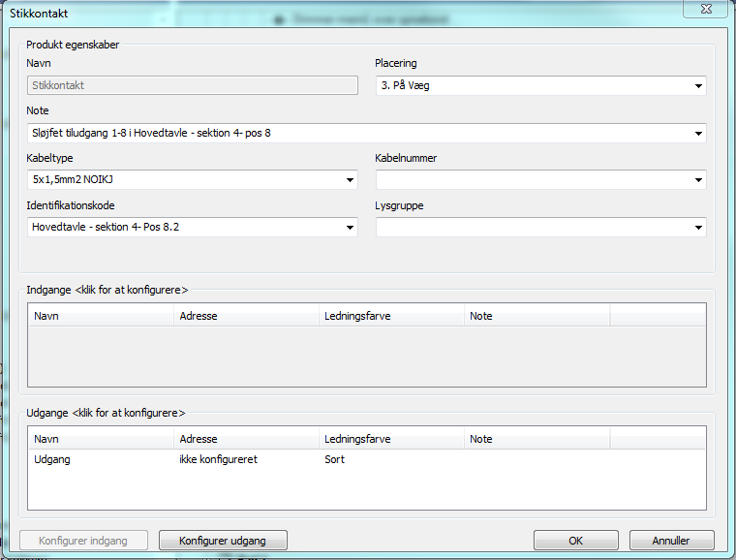Click the Note text field
Image resolution: width=736 pixels, height=560 pixels.
click(358, 133)
